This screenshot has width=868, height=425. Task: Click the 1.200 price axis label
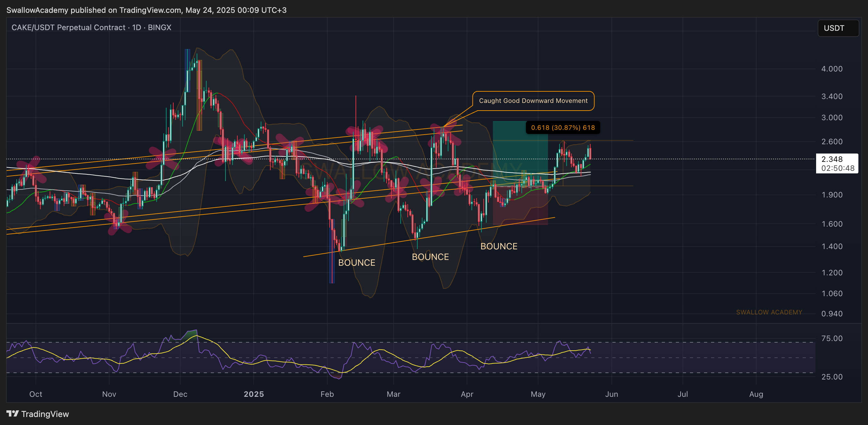pyautogui.click(x=831, y=272)
